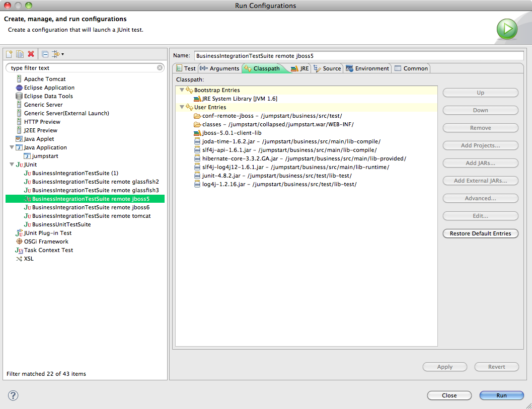Screen dimensions: 532x409
Task: Open the help question mark icon
Action: (13, 395)
